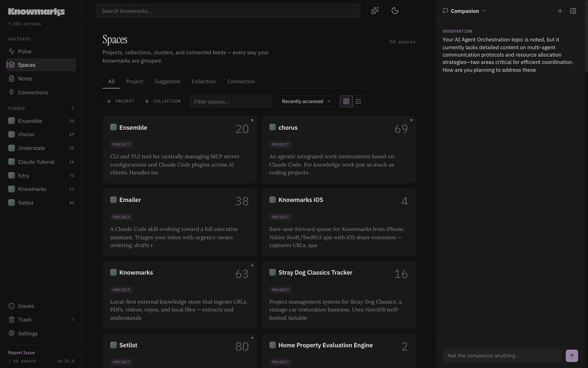The height and width of the screenshot is (368, 588).
Task: Open pinned Claude Tutorial space
Action: [41, 162]
